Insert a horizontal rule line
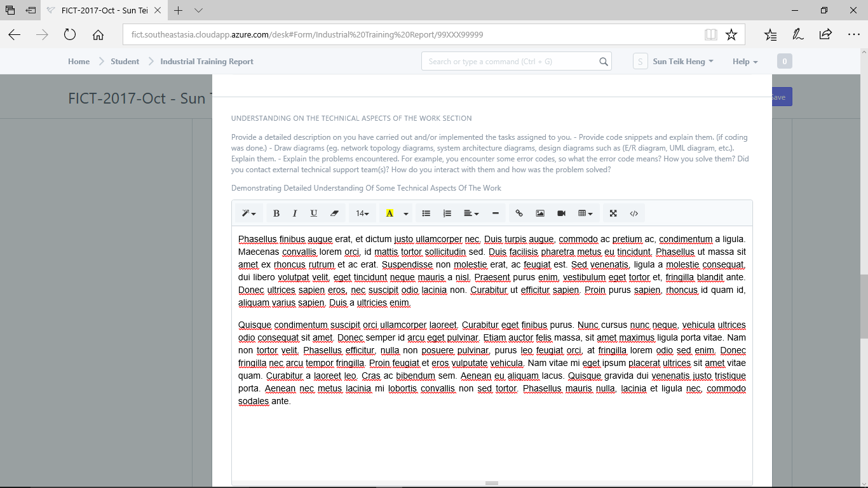 click(x=496, y=213)
